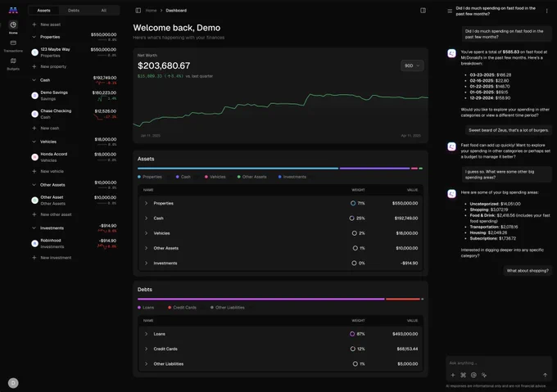Select the All tab
Image resolution: width=557 pixels, height=392 pixels.
coord(104,11)
